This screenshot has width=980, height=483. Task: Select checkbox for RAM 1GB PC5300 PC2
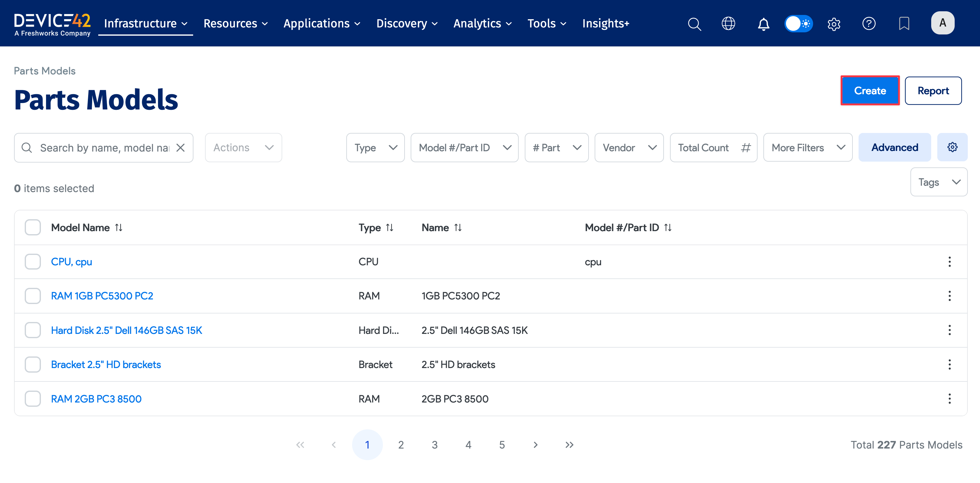(33, 296)
